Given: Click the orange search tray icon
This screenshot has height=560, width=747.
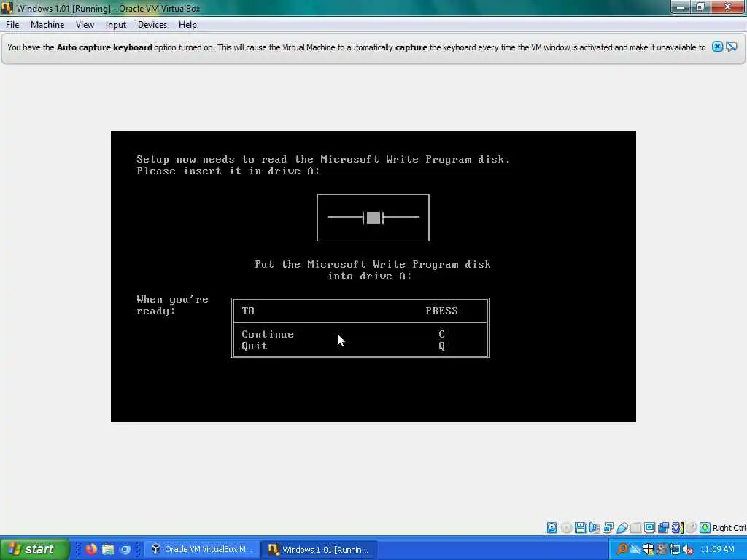Looking at the screenshot, I should pos(622,548).
